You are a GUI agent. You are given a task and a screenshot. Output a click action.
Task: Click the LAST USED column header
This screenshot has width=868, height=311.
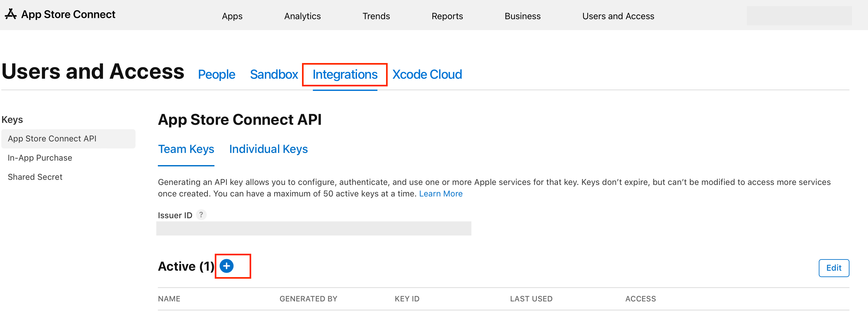(x=531, y=299)
